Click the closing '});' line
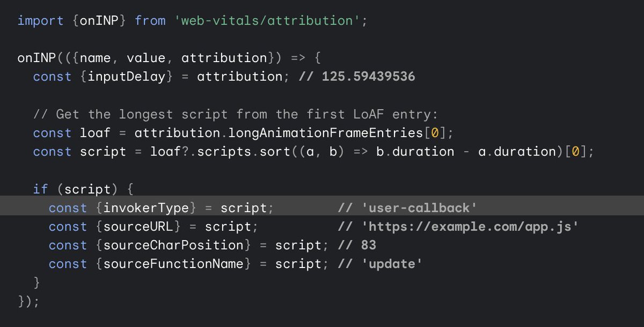The height and width of the screenshot is (327, 644). 29,301
